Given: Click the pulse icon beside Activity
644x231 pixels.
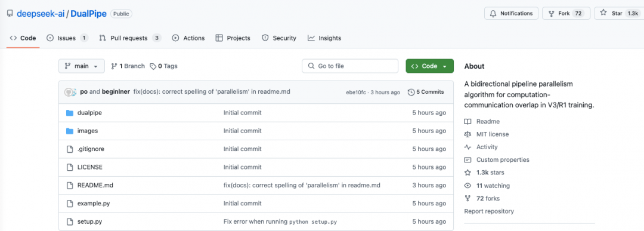Looking at the screenshot, I should point(467,147).
